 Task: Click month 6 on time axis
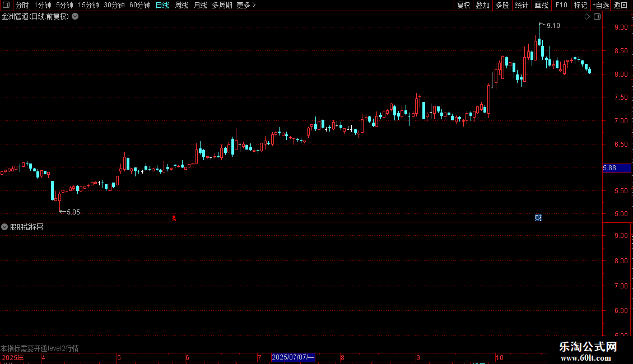pyautogui.click(x=187, y=357)
